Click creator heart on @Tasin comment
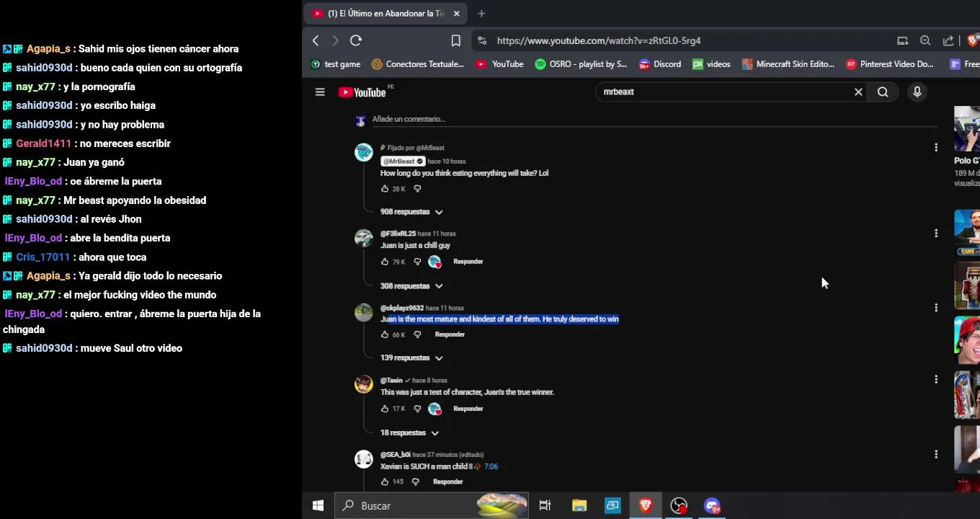 pyautogui.click(x=435, y=409)
